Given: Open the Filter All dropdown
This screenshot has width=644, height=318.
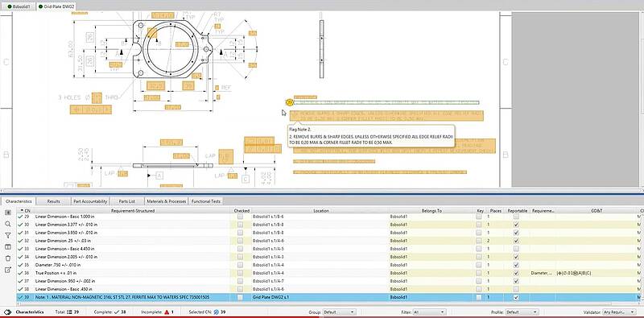Looking at the screenshot, I should tap(429, 312).
